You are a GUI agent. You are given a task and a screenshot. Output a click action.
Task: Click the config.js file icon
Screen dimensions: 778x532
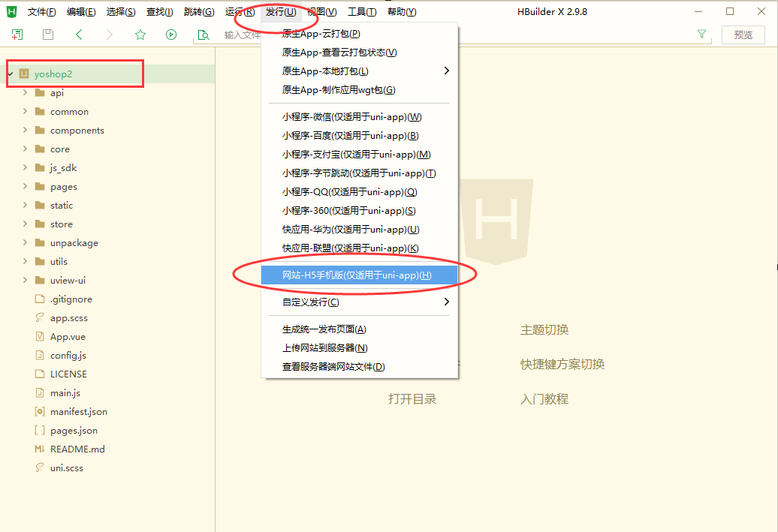click(40, 355)
